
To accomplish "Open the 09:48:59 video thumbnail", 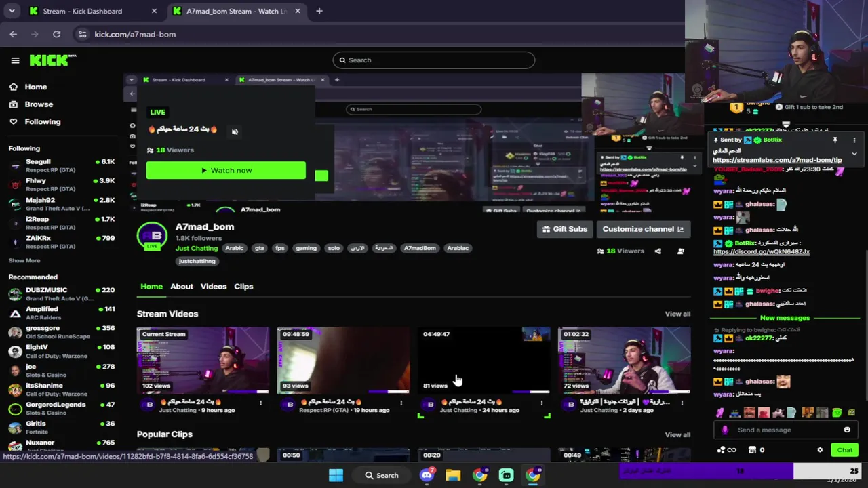I will click(343, 360).
